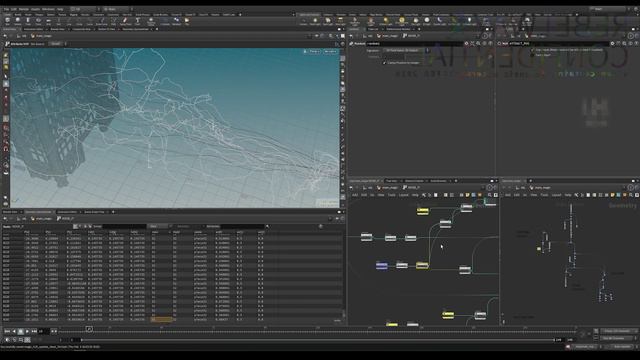The height and width of the screenshot is (360, 640).
Task: Click the find node magnifier in the left network editor
Action: 490,195
